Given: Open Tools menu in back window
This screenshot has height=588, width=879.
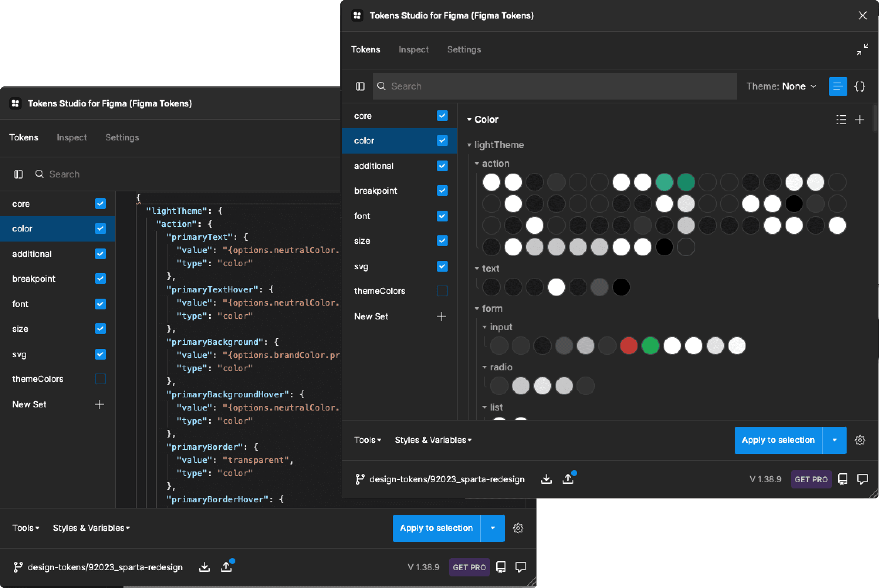Looking at the screenshot, I should click(x=26, y=528).
